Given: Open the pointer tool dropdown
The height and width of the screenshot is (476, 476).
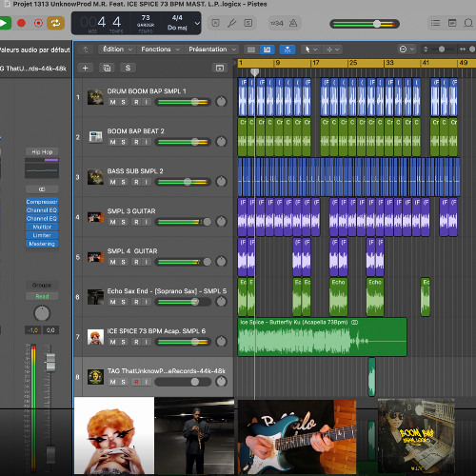Looking at the screenshot, I should click(x=310, y=50).
